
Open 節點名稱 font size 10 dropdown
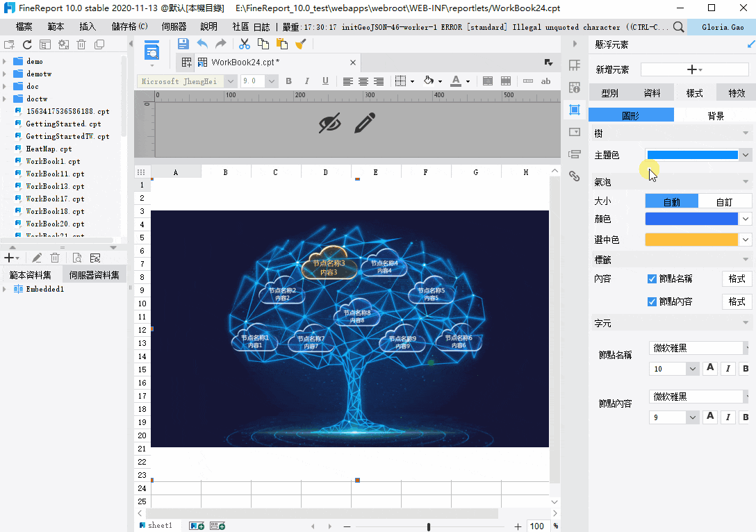tap(692, 369)
